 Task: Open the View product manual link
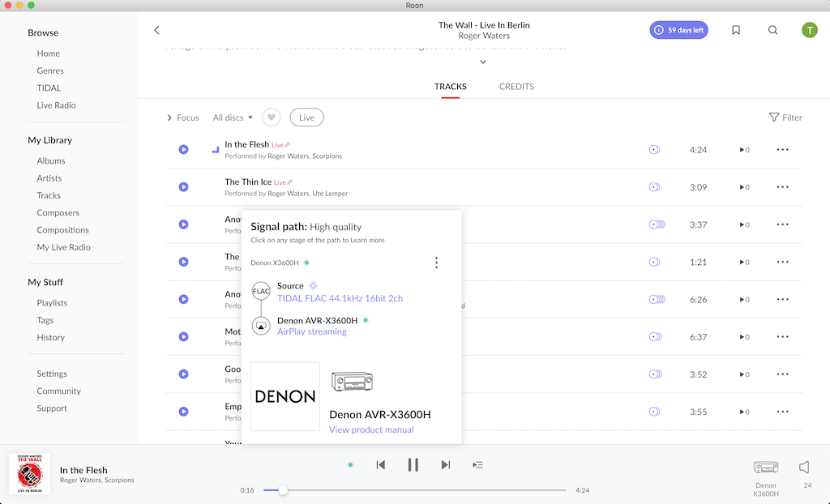click(371, 430)
